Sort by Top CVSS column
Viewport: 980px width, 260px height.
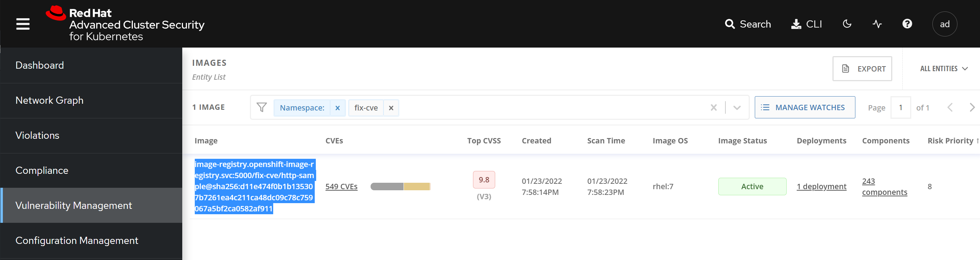(483, 141)
